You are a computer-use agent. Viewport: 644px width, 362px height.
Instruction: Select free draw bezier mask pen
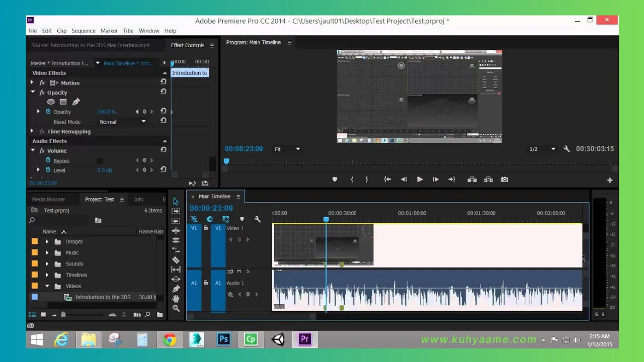pyautogui.click(x=76, y=102)
